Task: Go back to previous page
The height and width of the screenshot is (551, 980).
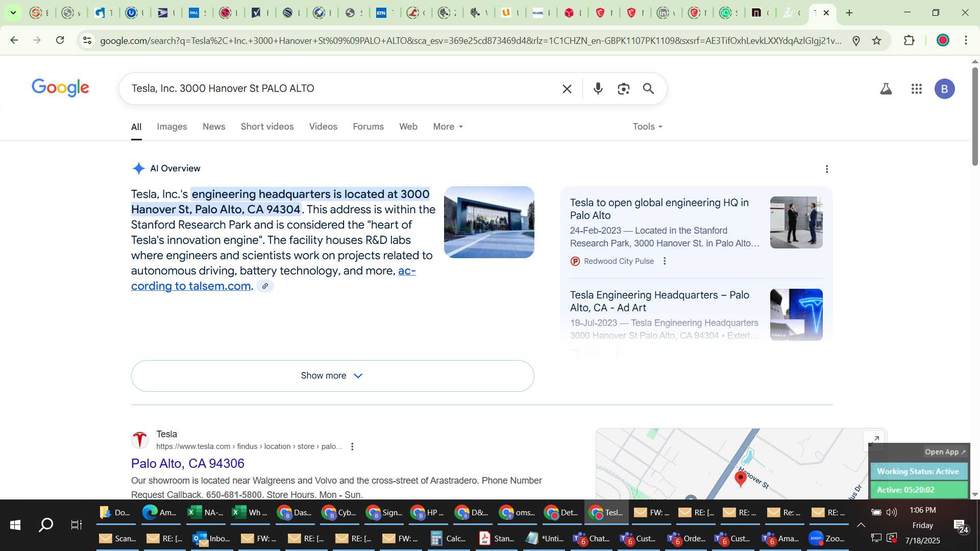Action: (x=14, y=40)
